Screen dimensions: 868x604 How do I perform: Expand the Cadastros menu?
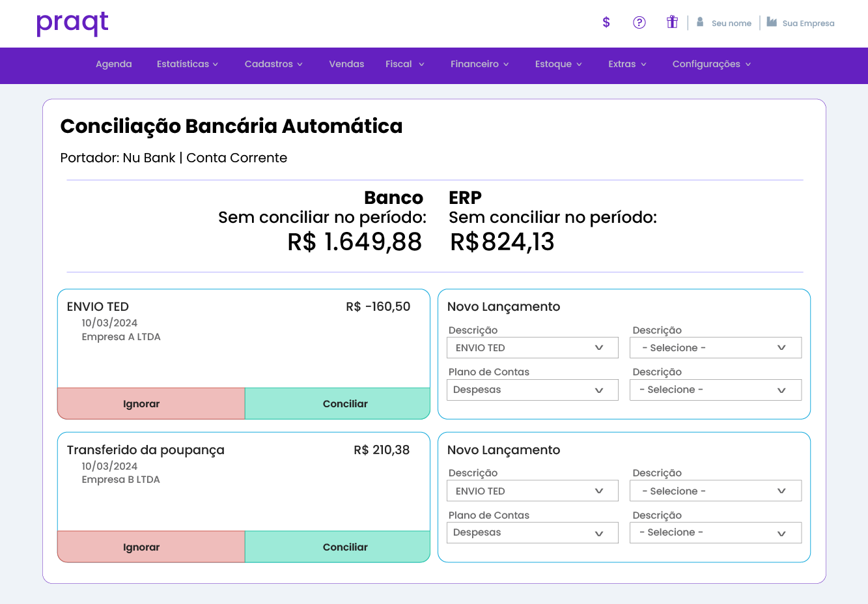tap(273, 64)
